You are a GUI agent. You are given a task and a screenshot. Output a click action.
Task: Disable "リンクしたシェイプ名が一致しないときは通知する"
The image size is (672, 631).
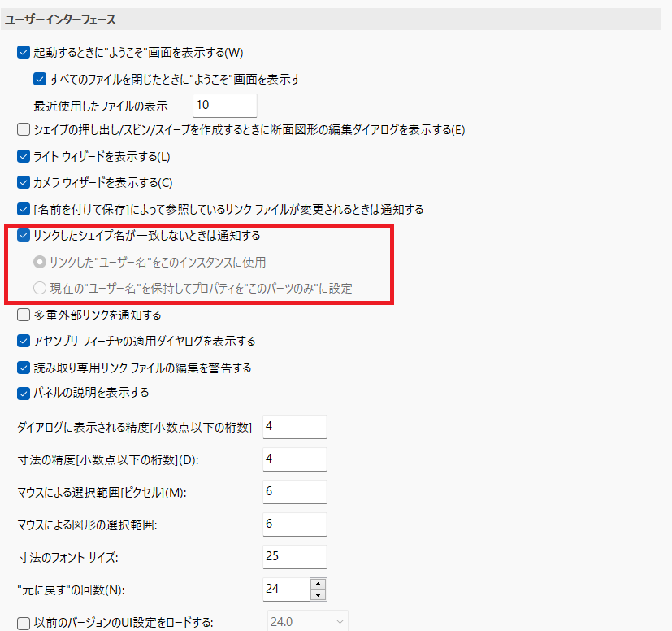point(23,236)
